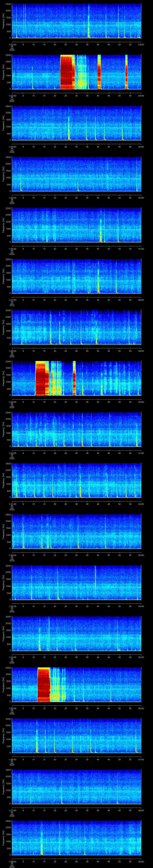This screenshot has width=153, height=868.
Task: Open the 1:34:00 spectrogram panel
Action: [76, 633]
